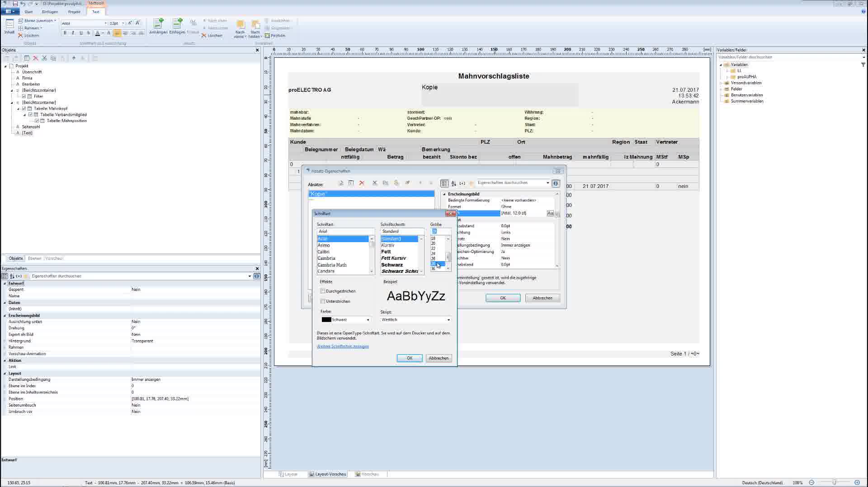Viewport: 868px width, 487px height.
Task: Collapse the Variablen tree node
Action: [721, 65]
